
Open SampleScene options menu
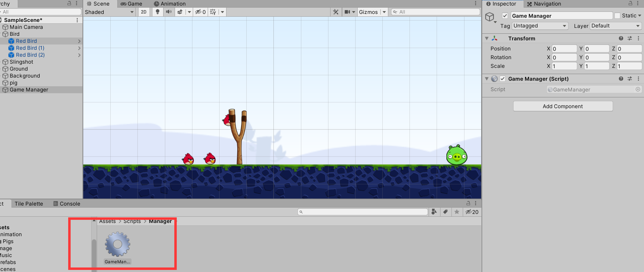[x=77, y=20]
